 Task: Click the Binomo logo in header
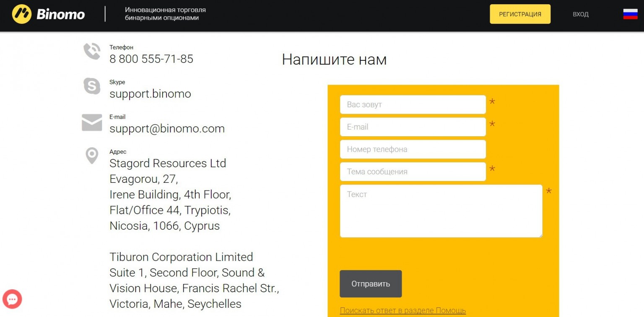tap(48, 14)
